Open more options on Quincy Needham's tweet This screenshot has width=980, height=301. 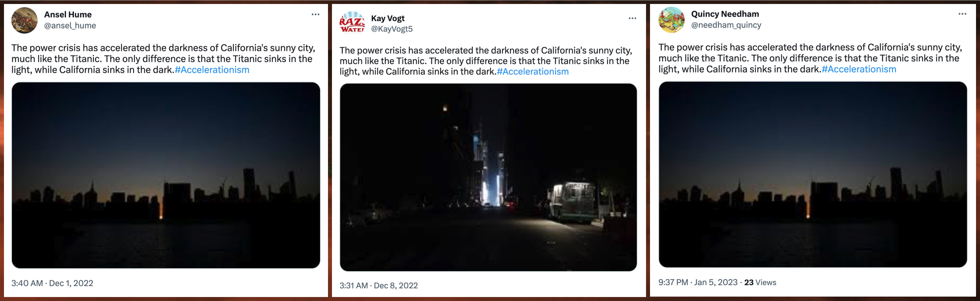pos(962,14)
